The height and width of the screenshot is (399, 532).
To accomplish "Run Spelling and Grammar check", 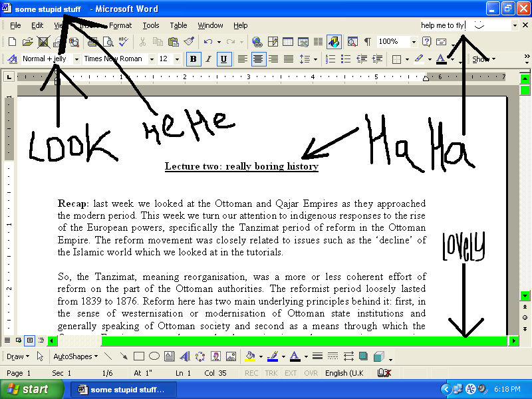I will tap(124, 41).
